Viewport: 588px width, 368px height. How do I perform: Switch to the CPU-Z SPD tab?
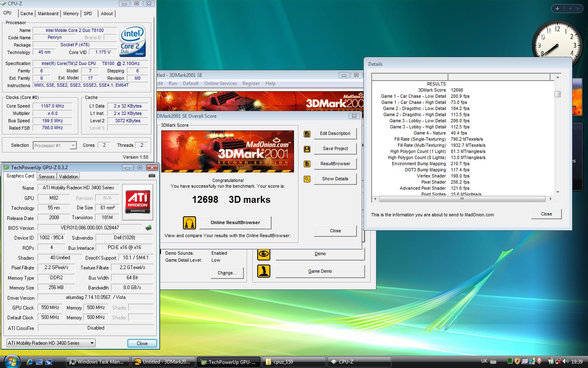[88, 13]
